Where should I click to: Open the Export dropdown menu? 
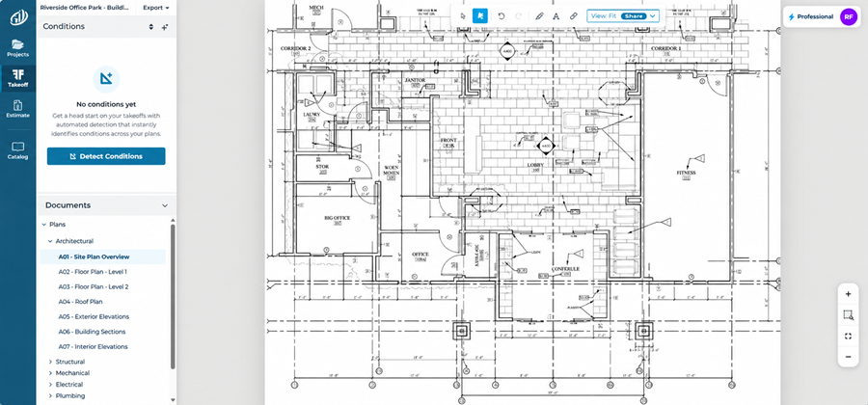point(156,8)
